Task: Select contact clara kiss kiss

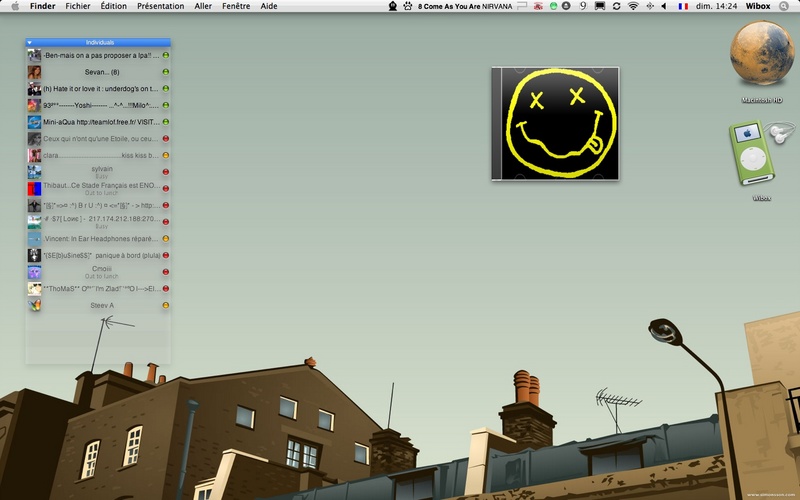Action: pyautogui.click(x=98, y=155)
